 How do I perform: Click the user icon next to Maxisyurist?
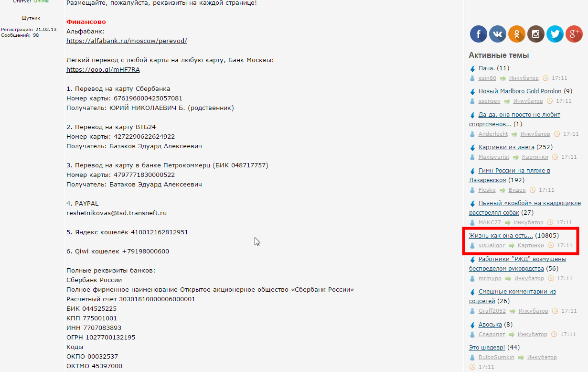coord(472,157)
